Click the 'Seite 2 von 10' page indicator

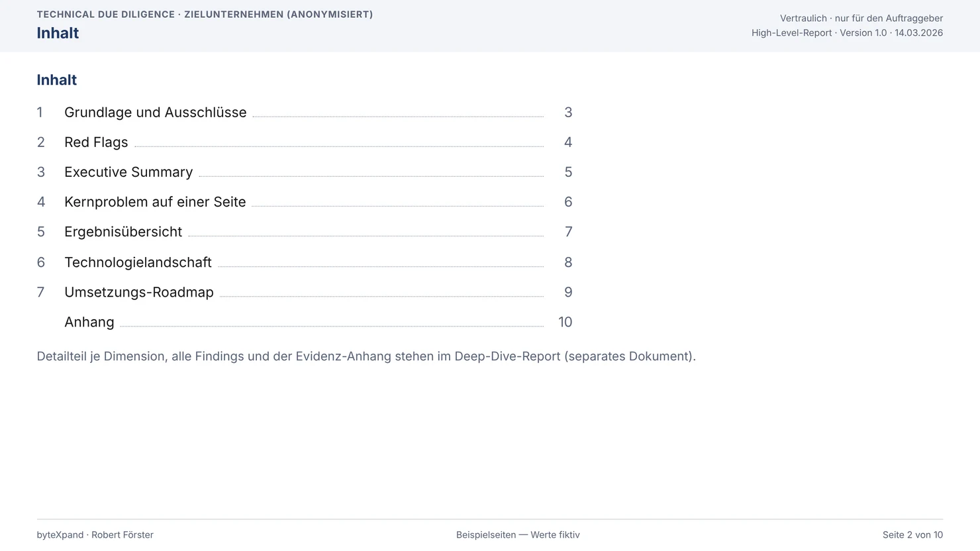click(x=912, y=535)
